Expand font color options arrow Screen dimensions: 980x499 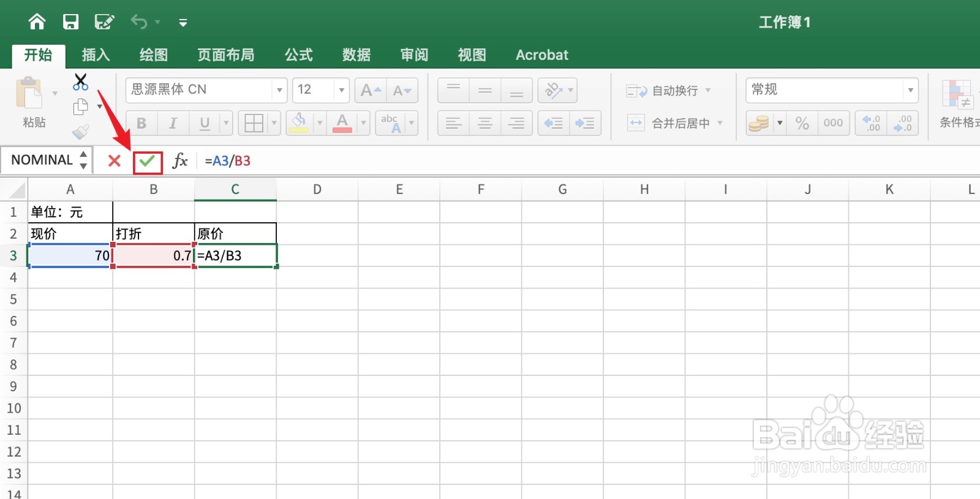[x=363, y=123]
